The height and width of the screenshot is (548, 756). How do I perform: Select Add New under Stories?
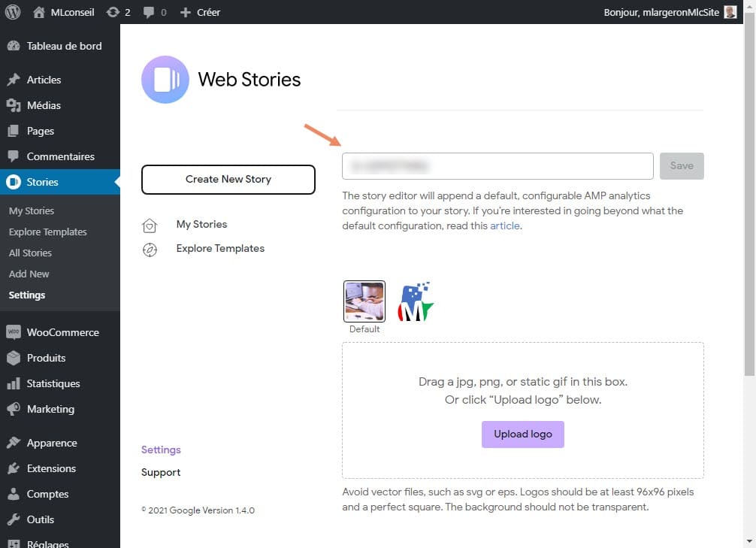click(29, 274)
